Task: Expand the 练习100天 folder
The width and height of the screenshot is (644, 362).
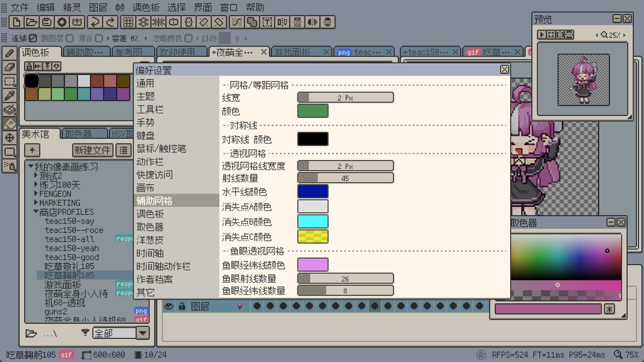Action: (x=36, y=184)
